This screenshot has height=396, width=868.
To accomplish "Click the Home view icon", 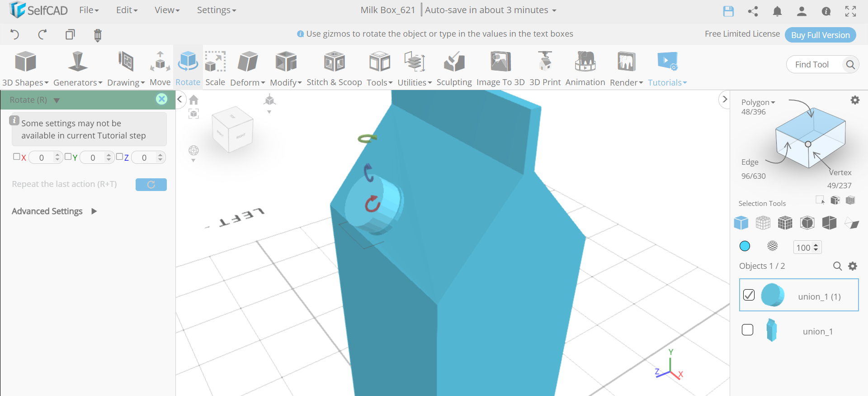I will (194, 100).
